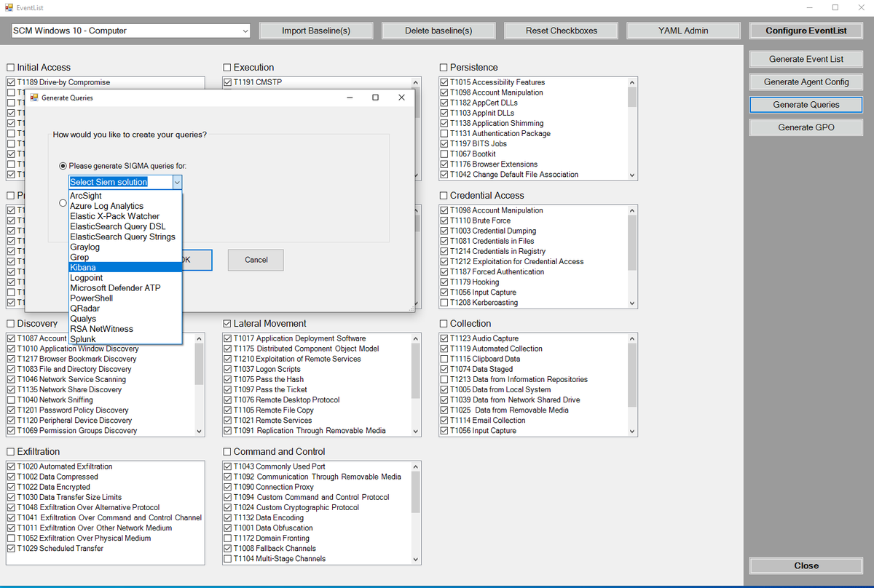
Task: Choose the highlighted Kibana entry
Action: pos(125,267)
